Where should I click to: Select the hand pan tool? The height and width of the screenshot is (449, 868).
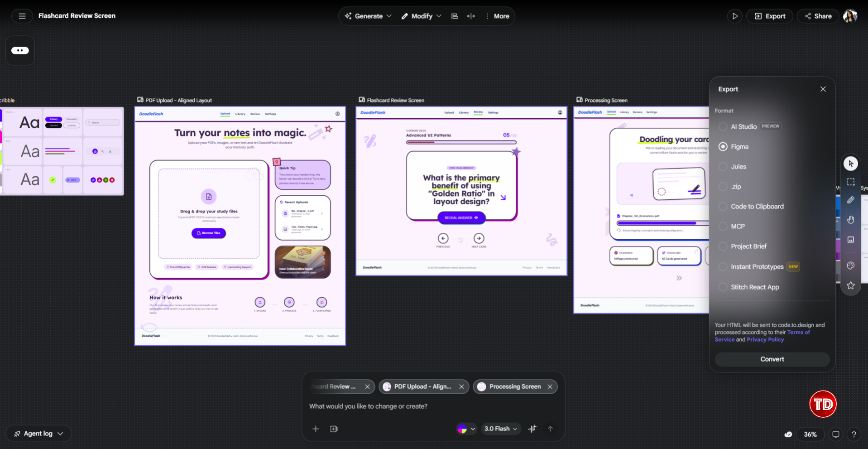[850, 220]
